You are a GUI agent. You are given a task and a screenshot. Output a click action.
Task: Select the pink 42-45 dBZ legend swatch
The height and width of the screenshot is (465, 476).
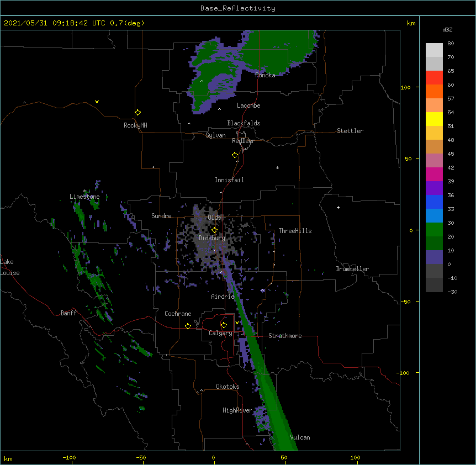coord(434,161)
